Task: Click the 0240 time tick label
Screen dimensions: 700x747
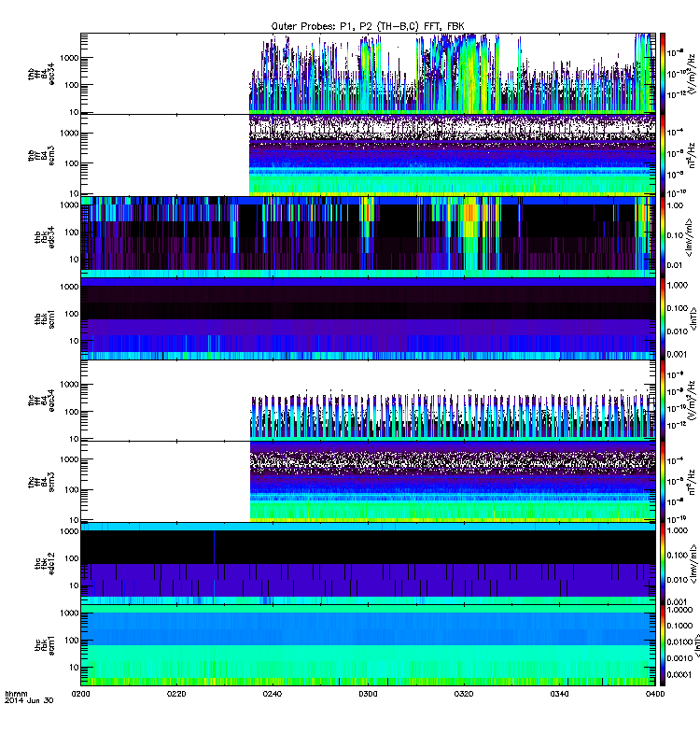Action: pos(272,694)
